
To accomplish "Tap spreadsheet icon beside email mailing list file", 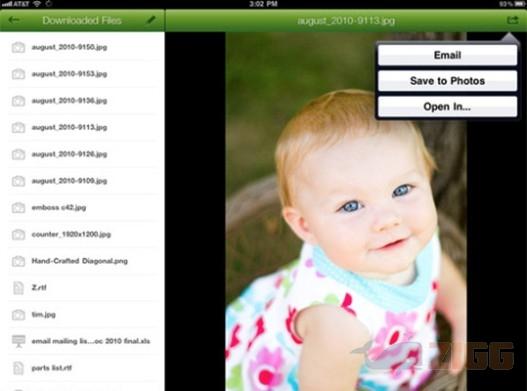I will coord(18,341).
